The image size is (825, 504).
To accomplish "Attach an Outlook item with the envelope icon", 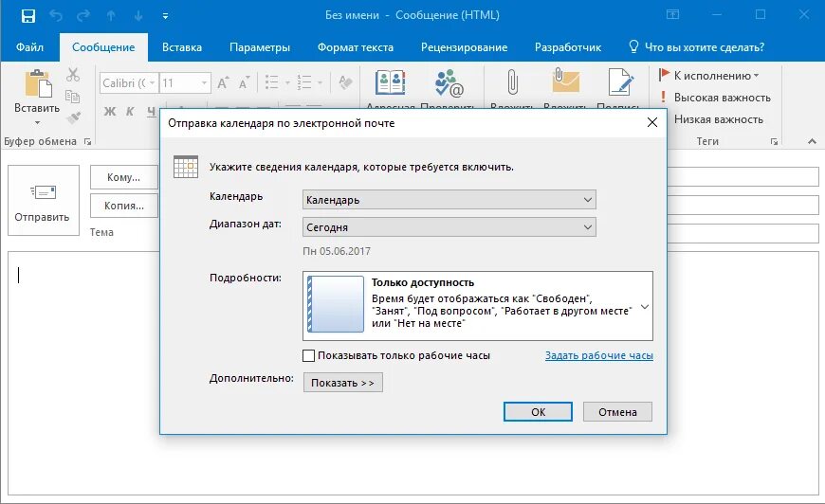I will 565,81.
